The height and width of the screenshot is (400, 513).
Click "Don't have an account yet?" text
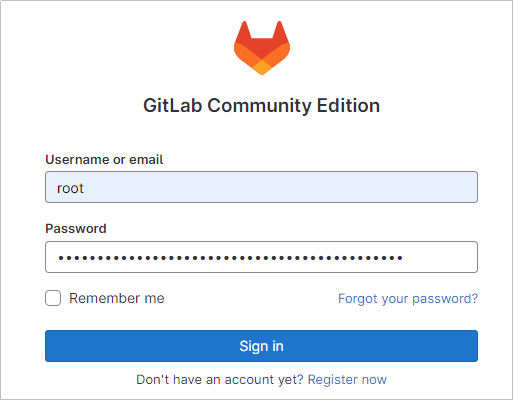[x=220, y=380]
